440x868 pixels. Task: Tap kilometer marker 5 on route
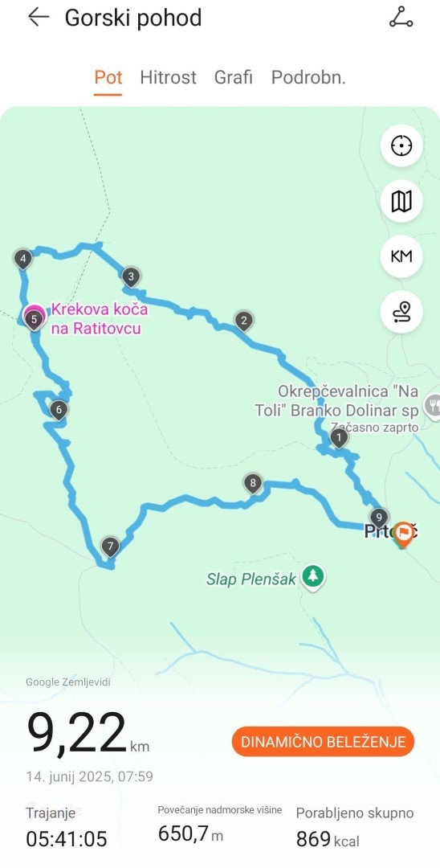[35, 320]
